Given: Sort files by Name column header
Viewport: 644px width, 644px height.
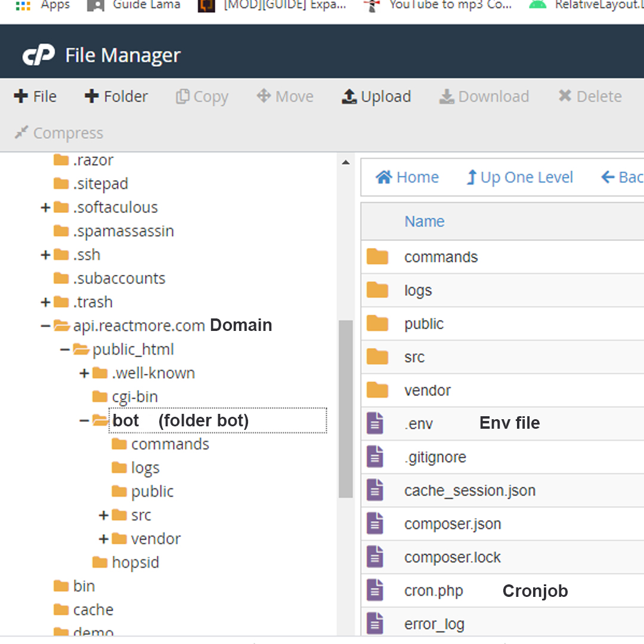Looking at the screenshot, I should point(424,221).
